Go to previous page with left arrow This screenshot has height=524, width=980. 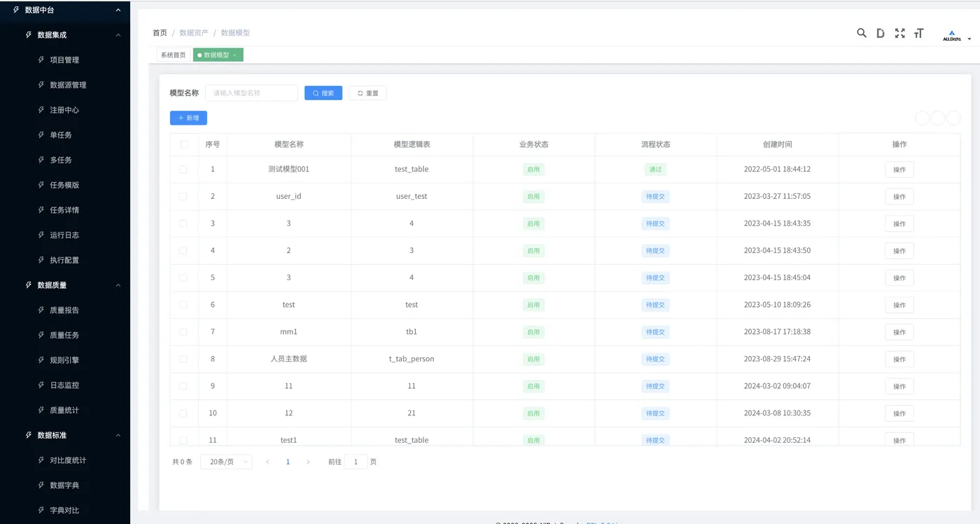(267, 462)
